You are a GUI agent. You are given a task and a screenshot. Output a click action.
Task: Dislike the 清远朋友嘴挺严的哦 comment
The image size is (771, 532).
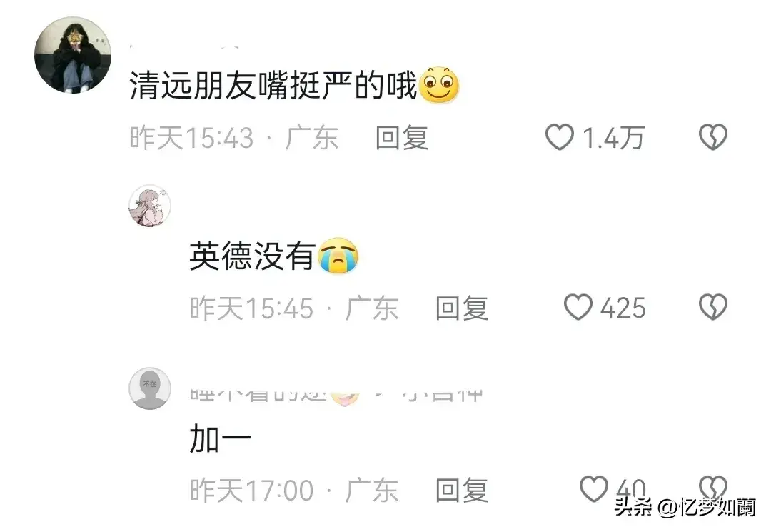pyautogui.click(x=713, y=137)
